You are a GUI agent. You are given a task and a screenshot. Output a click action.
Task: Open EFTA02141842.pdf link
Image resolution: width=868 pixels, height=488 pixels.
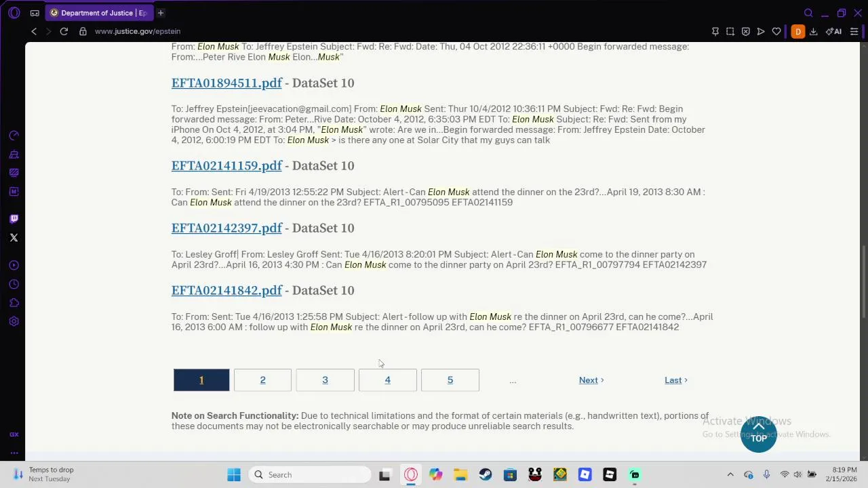coord(226,291)
